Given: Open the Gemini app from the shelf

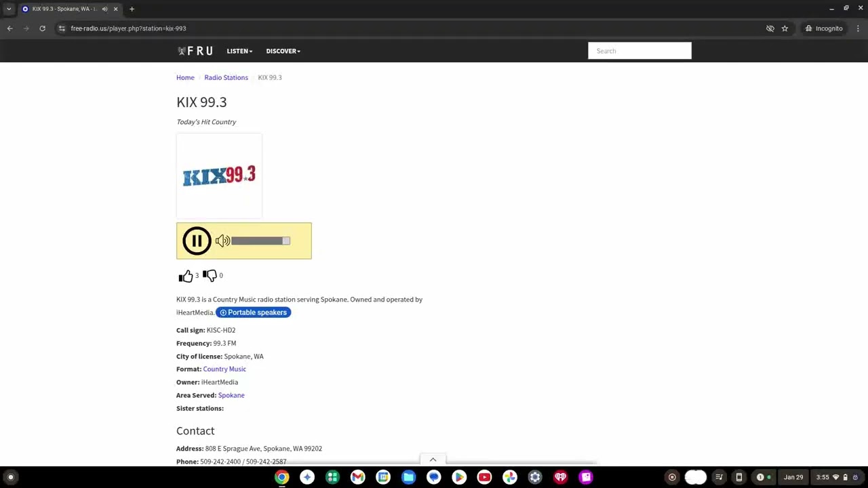Looking at the screenshot, I should pyautogui.click(x=307, y=477).
